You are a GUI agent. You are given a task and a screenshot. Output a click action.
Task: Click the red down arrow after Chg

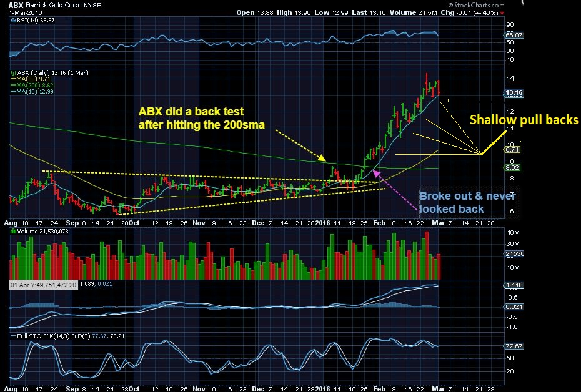click(x=502, y=13)
